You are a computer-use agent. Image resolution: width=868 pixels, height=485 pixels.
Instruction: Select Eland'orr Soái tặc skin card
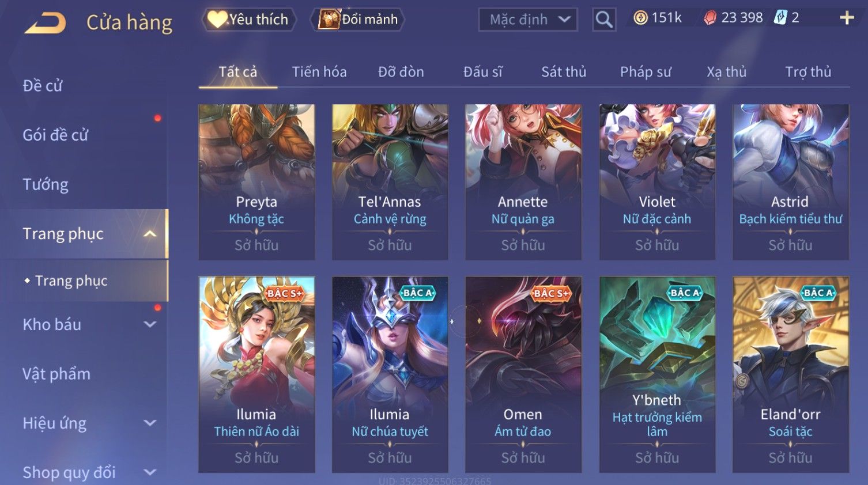[x=791, y=374]
